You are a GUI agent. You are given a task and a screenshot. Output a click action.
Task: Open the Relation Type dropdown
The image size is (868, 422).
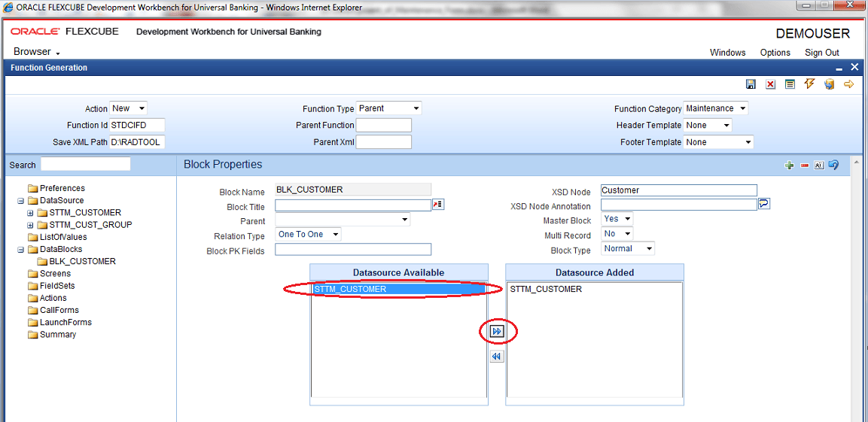click(309, 235)
